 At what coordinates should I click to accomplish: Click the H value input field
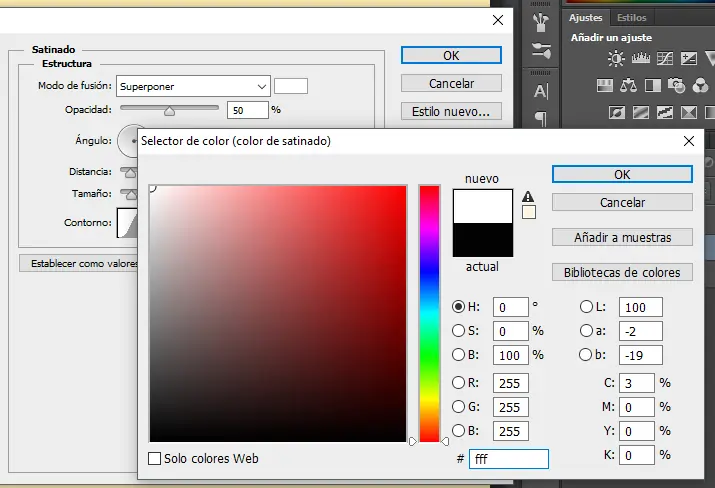(x=510, y=307)
